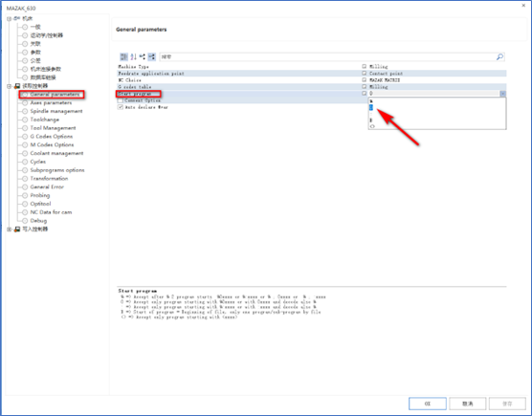Screen dimensions: 532x416
Task: Click the OK button
Action: point(428,404)
